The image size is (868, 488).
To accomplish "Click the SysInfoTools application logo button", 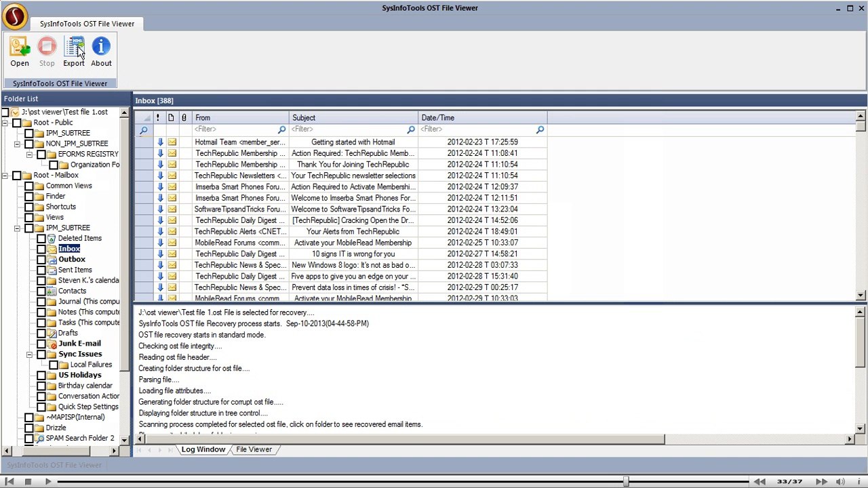I will click(x=15, y=17).
